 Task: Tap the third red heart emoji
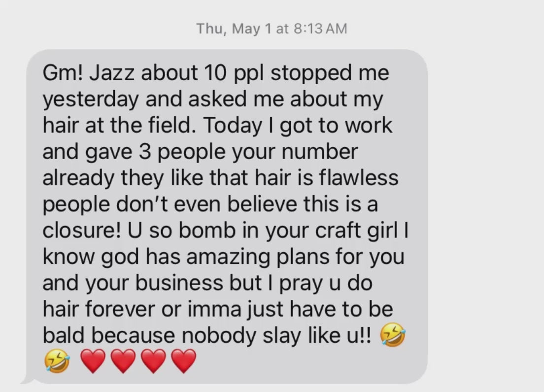point(154,361)
